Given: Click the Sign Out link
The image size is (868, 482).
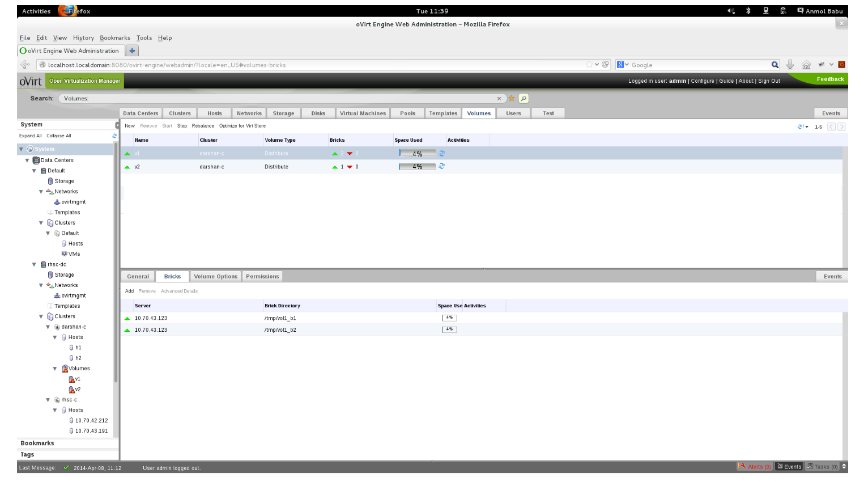Looking at the screenshot, I should pyautogui.click(x=769, y=81).
